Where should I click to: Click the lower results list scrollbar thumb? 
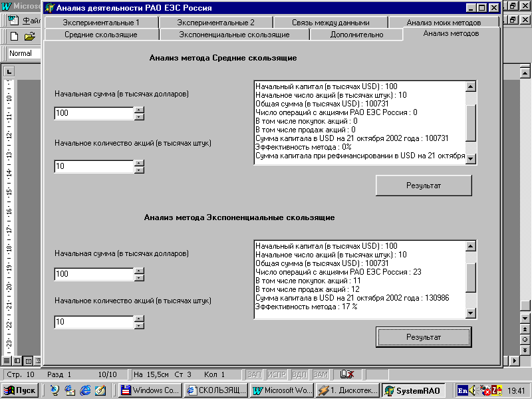pos(471,277)
